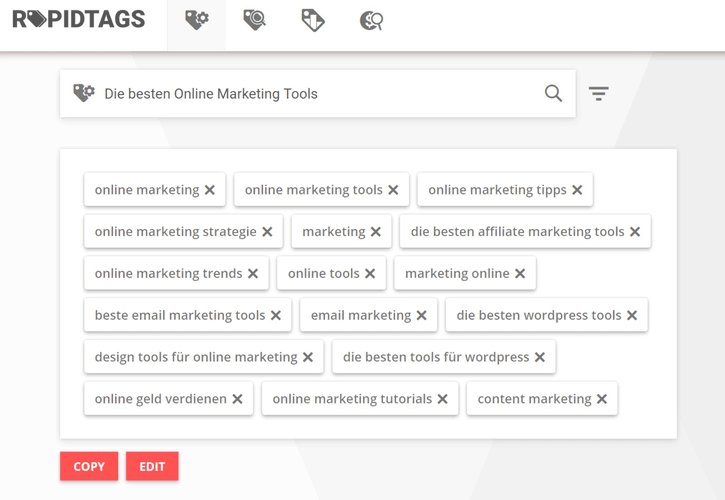
Task: Select 'design tools für online marketing' text
Action: (196, 357)
